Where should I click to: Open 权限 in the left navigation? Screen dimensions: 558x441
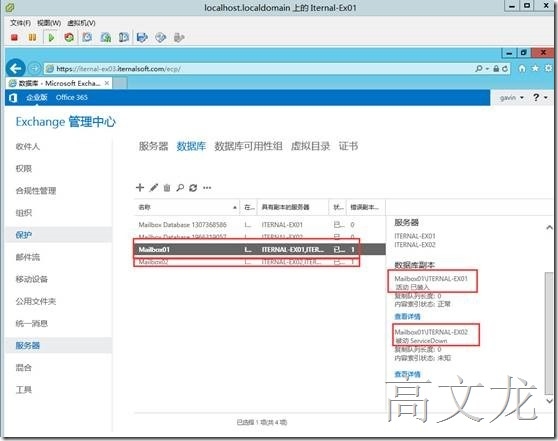pos(23,169)
